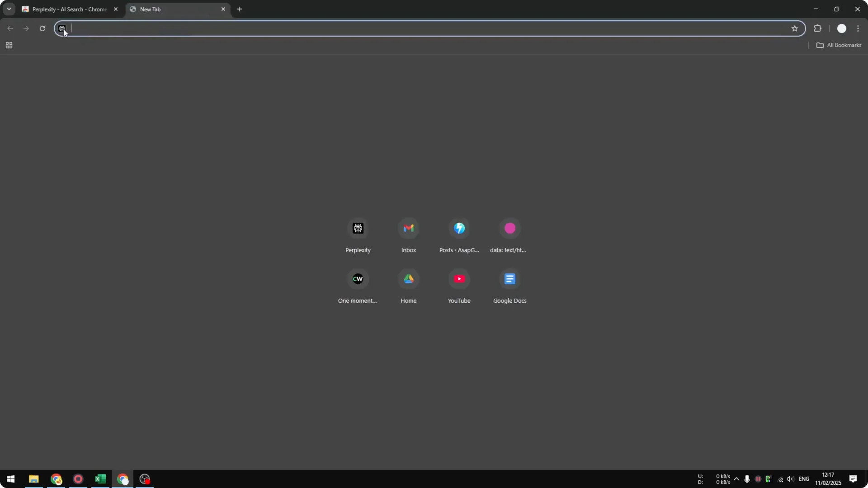Open All Bookmarks folder
Viewport: 868px width, 488px height.
(839, 45)
